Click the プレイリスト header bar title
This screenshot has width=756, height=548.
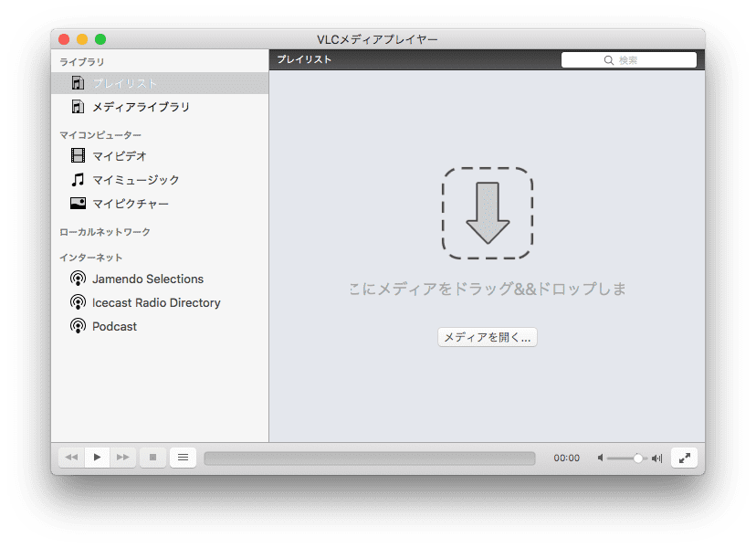[304, 59]
